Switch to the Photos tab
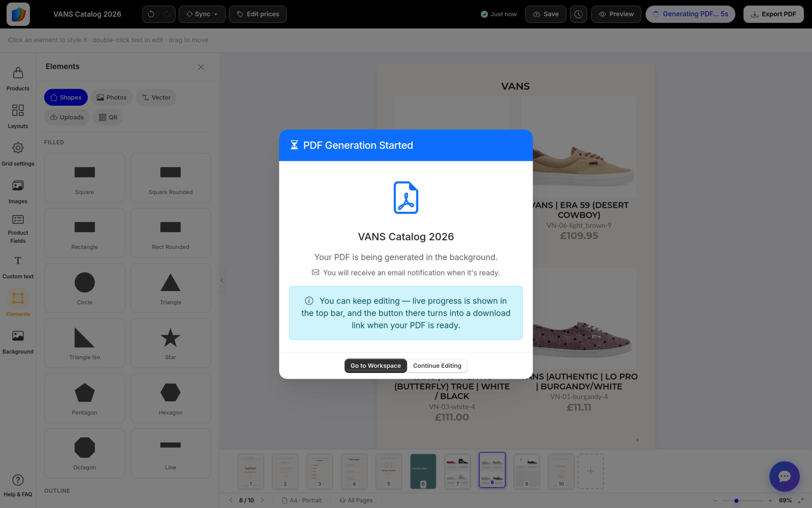The height and width of the screenshot is (508, 812). coord(112,98)
